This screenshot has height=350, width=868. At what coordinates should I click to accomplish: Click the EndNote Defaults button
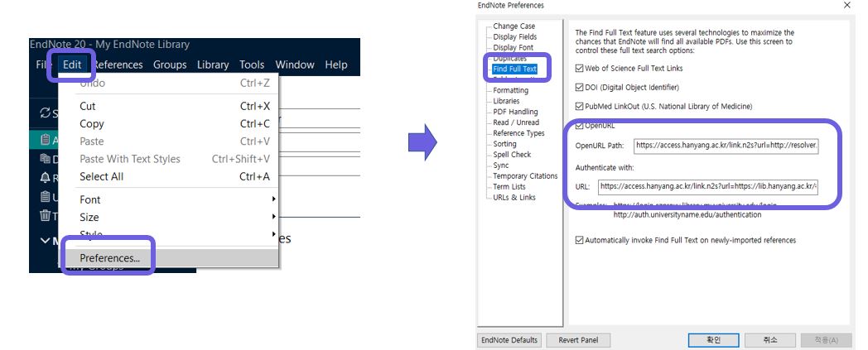(509, 340)
